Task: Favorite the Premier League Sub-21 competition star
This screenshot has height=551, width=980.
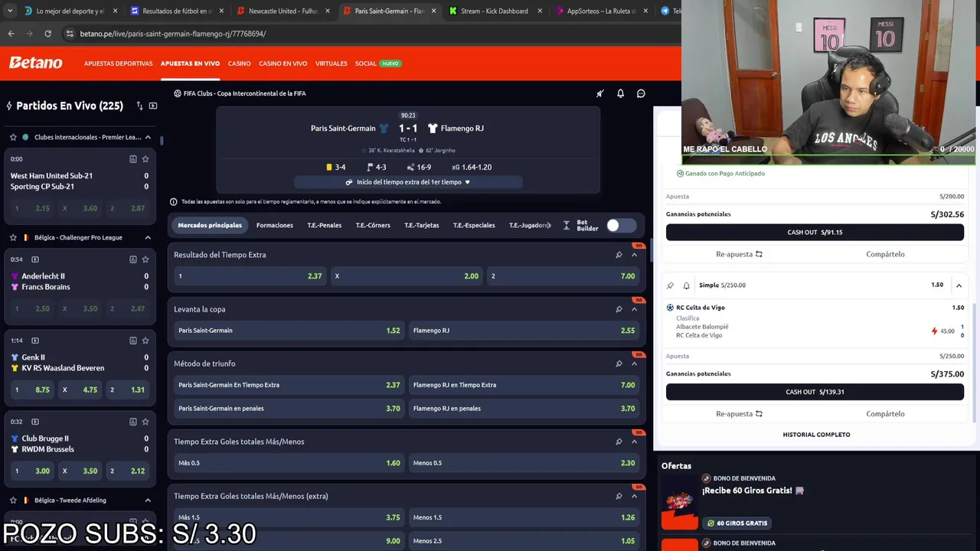Action: pyautogui.click(x=13, y=137)
